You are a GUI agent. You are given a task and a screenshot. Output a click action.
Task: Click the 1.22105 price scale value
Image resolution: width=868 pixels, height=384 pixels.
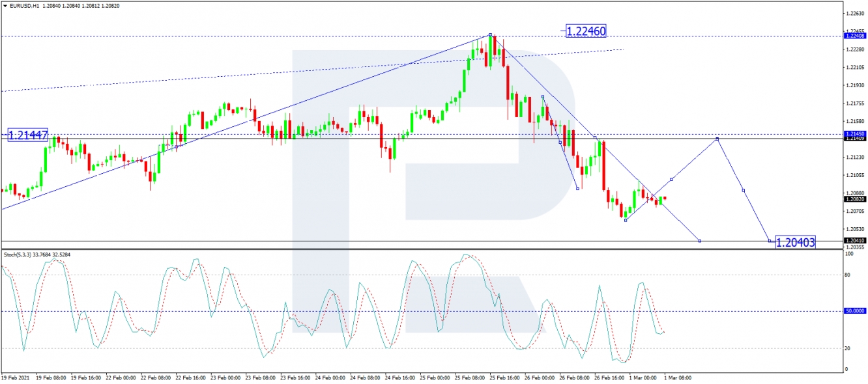coord(854,68)
